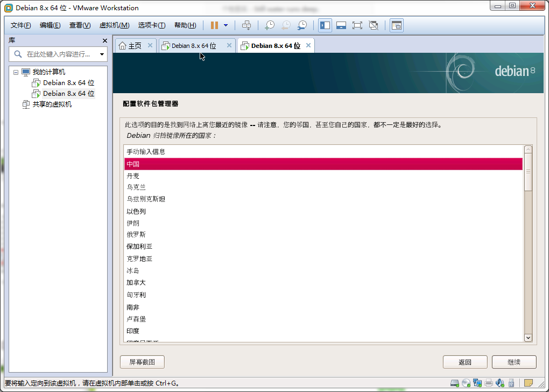Open the 帮助(H) menu

pyautogui.click(x=185, y=25)
